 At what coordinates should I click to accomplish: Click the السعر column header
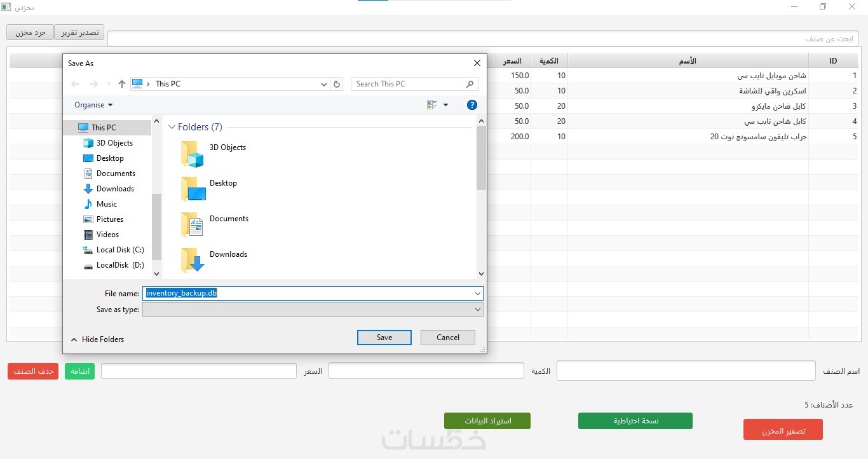pos(512,61)
